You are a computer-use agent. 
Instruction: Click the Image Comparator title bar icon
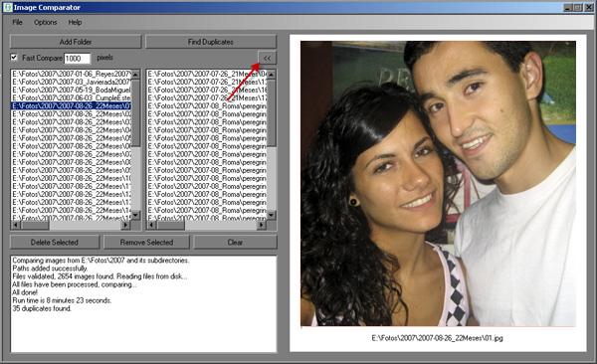pyautogui.click(x=7, y=7)
